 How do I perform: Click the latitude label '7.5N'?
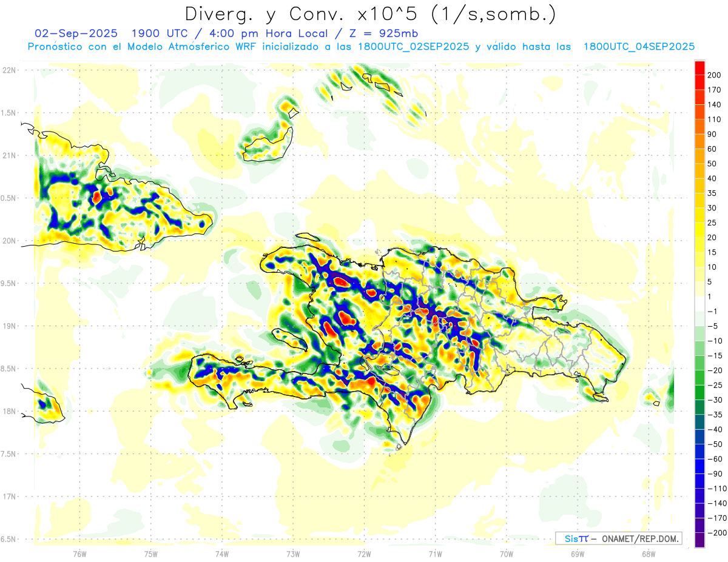[x=8, y=453]
